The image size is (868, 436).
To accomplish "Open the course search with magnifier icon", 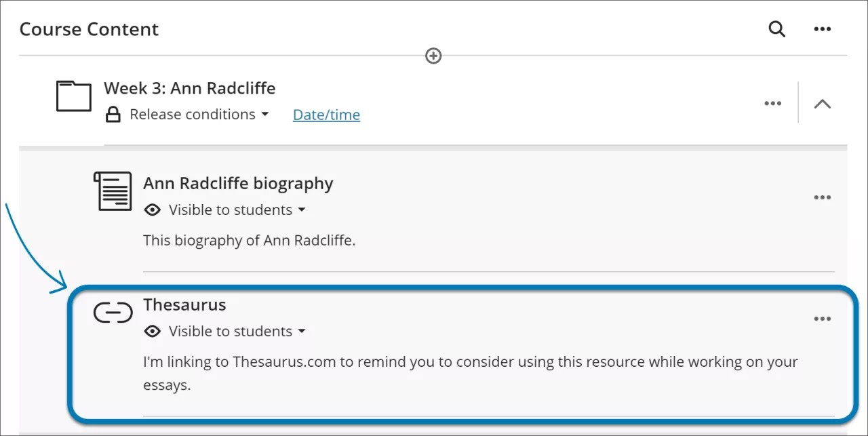I will pyautogui.click(x=777, y=29).
